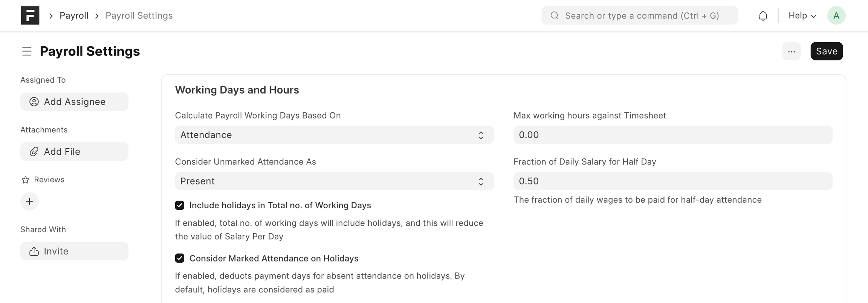The height and width of the screenshot is (303, 868).
Task: Disable Consider Marked Attendance on Holidays
Action: click(180, 258)
